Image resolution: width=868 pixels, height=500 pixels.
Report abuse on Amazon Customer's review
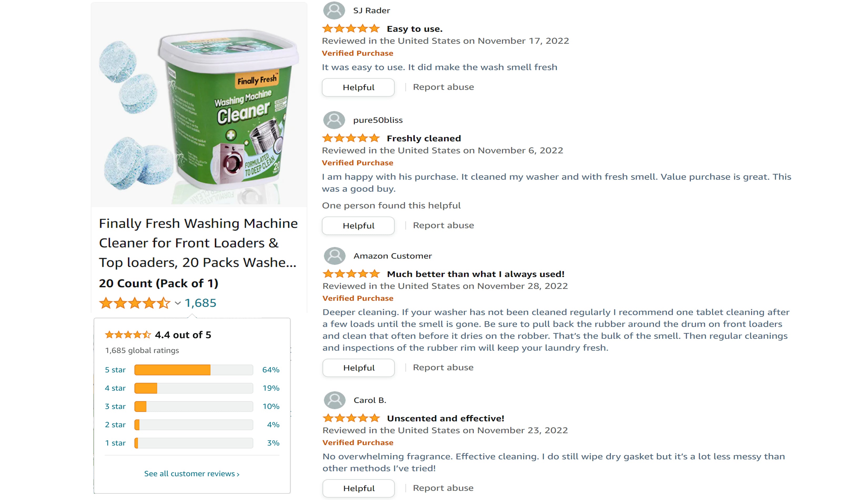click(x=443, y=367)
